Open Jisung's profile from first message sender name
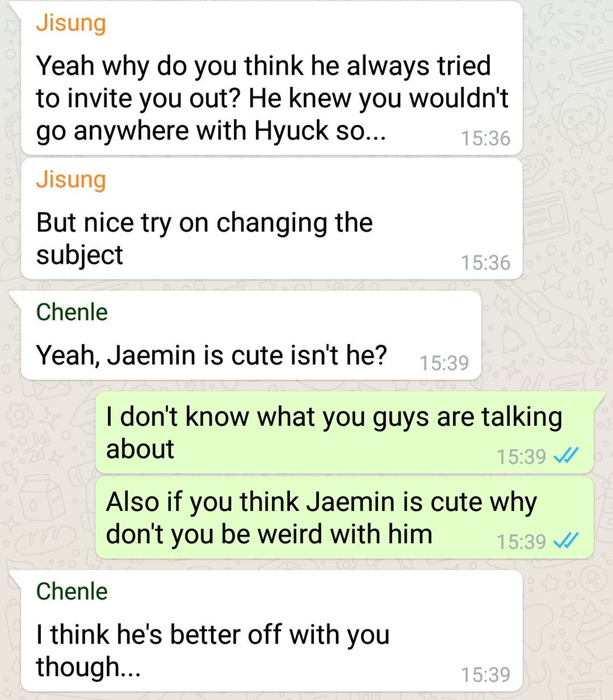613x700 pixels. (x=71, y=23)
